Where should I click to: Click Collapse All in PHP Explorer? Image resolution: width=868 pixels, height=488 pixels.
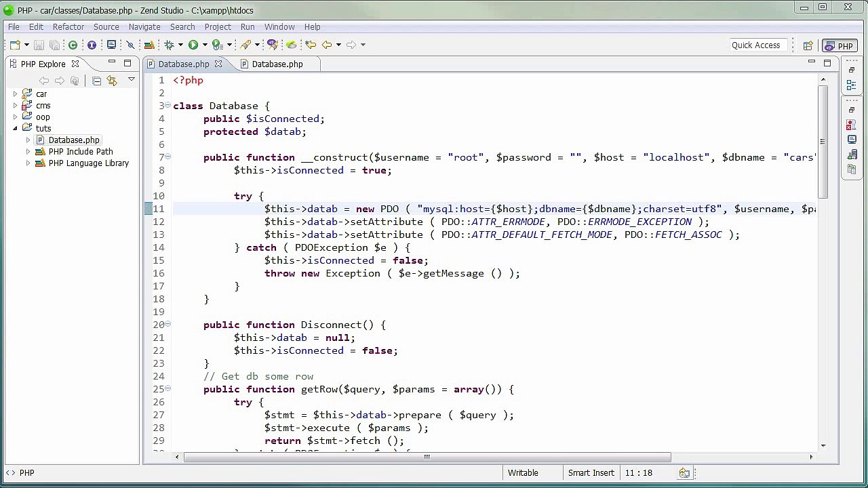click(x=96, y=81)
